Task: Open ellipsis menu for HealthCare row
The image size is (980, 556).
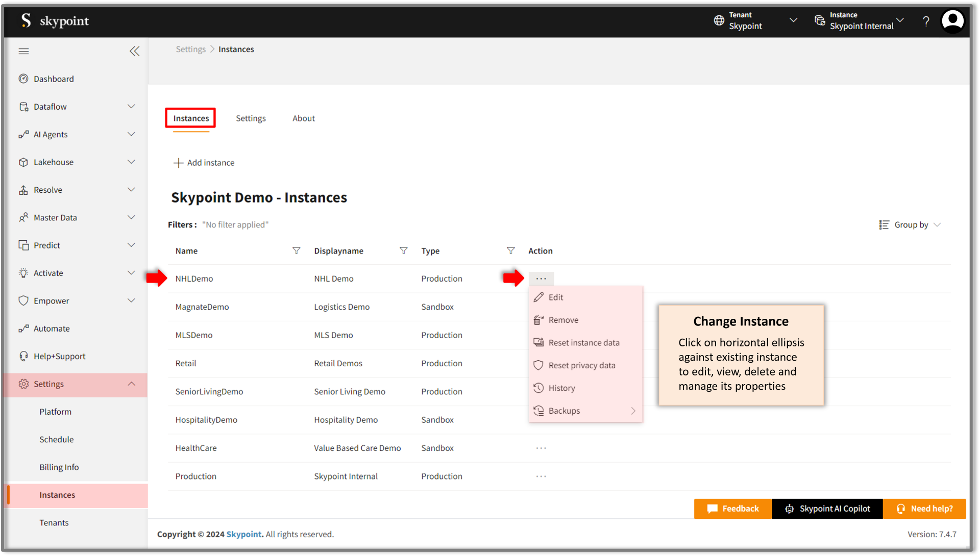Action: 541,448
